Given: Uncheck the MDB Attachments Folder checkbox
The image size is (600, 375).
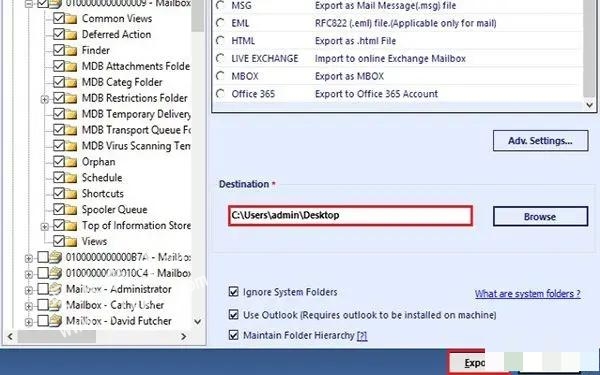Looking at the screenshot, I should (x=59, y=66).
